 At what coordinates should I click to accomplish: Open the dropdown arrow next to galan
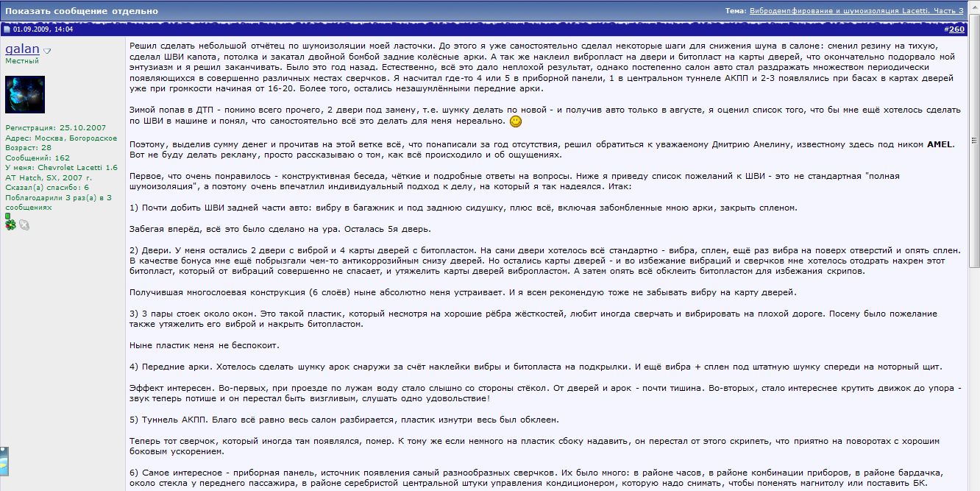[47, 52]
